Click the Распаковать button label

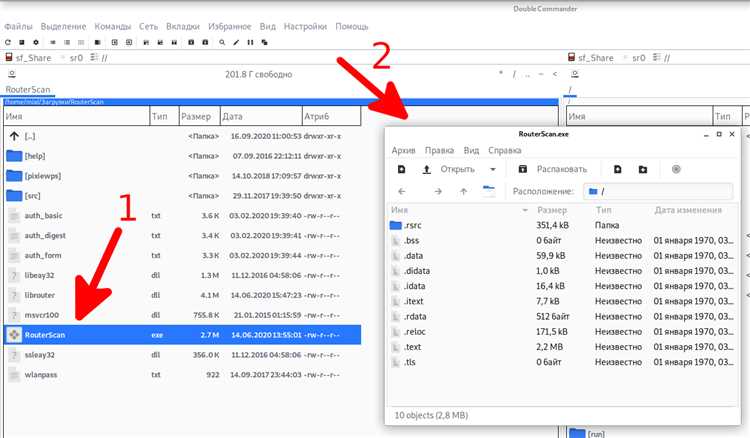click(x=562, y=169)
